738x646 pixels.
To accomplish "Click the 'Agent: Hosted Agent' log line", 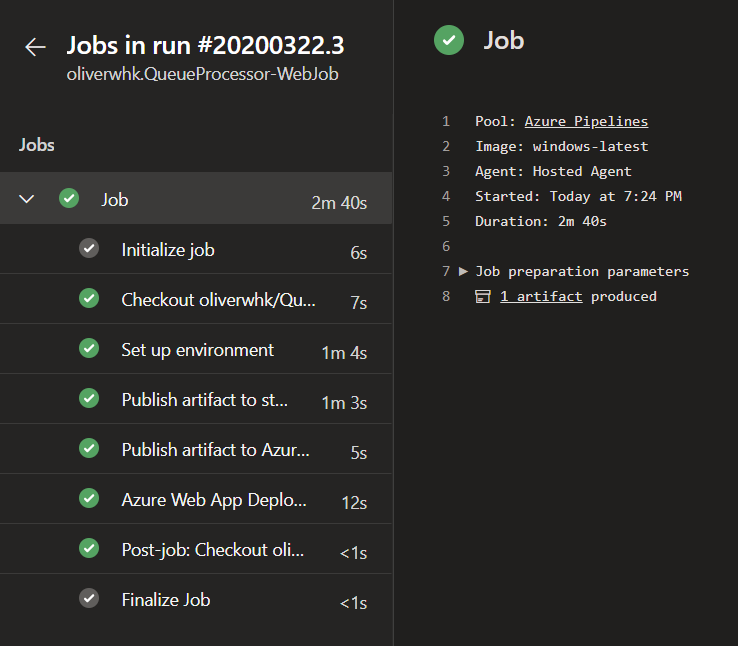I will click(x=553, y=171).
